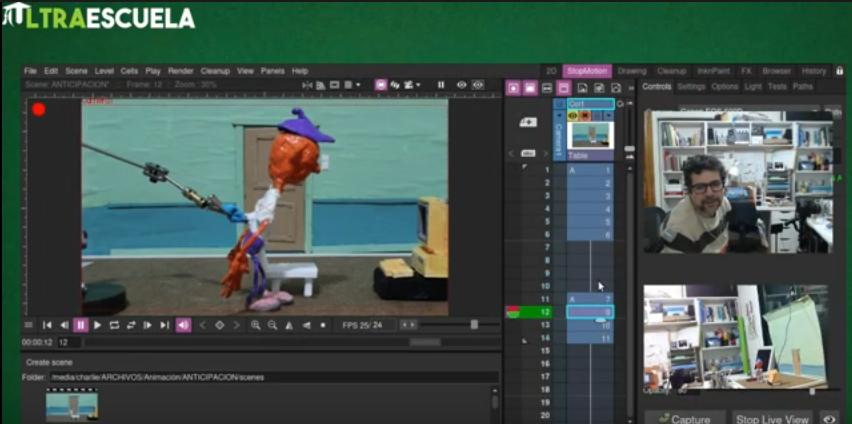Jump to first frame with the playback icon
The width and height of the screenshot is (852, 424).
click(47, 325)
